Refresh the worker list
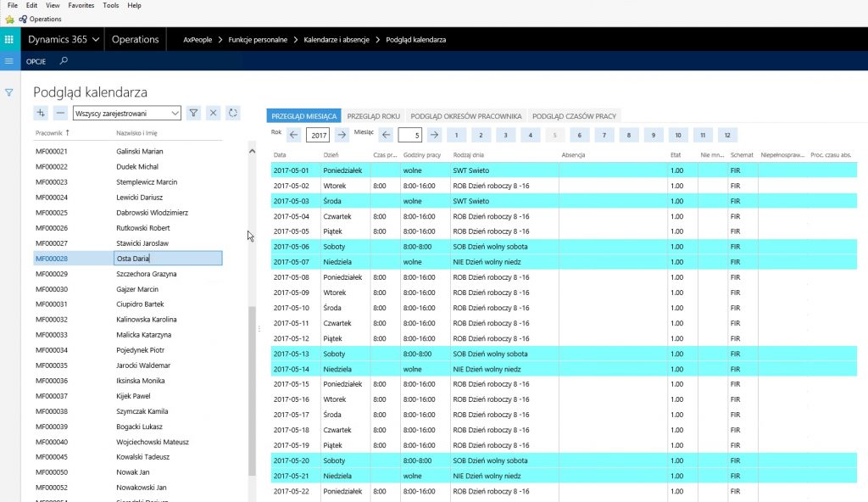Screen dimensions: 868x502 pos(233,113)
